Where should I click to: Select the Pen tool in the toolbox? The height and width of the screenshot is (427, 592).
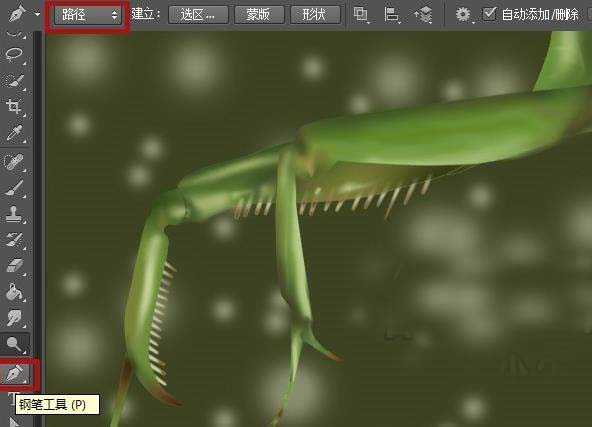pyautogui.click(x=15, y=374)
